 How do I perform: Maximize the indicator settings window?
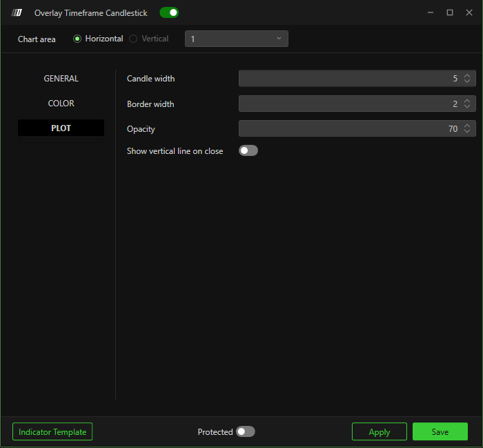[x=450, y=12]
